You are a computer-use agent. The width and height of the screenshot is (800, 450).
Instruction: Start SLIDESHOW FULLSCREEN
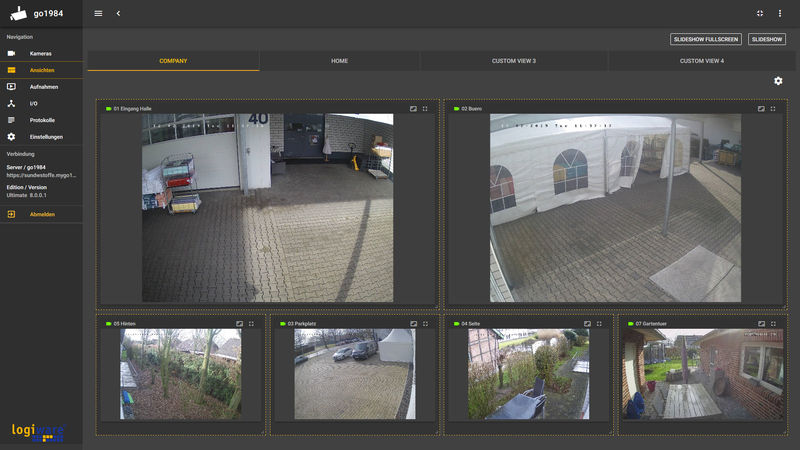706,39
